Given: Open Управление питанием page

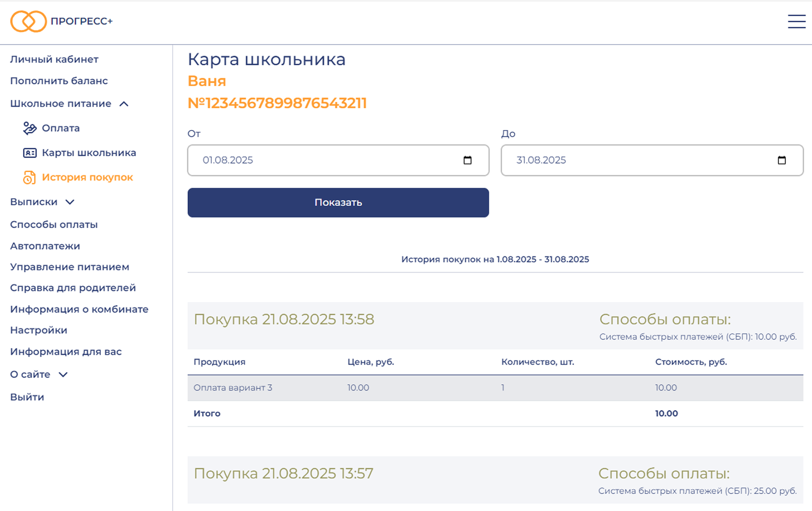Looking at the screenshot, I should tap(69, 267).
